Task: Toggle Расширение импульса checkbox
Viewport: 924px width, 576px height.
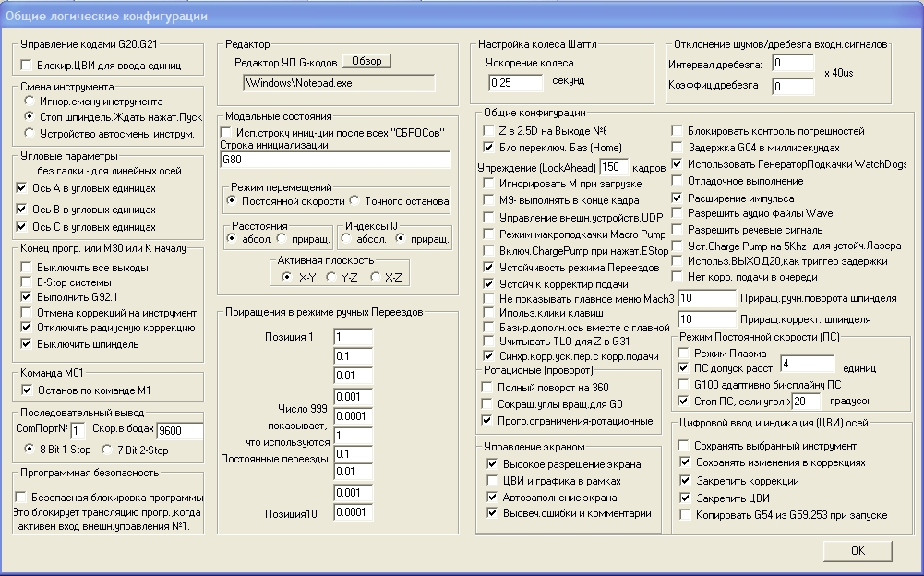Action: pos(678,198)
